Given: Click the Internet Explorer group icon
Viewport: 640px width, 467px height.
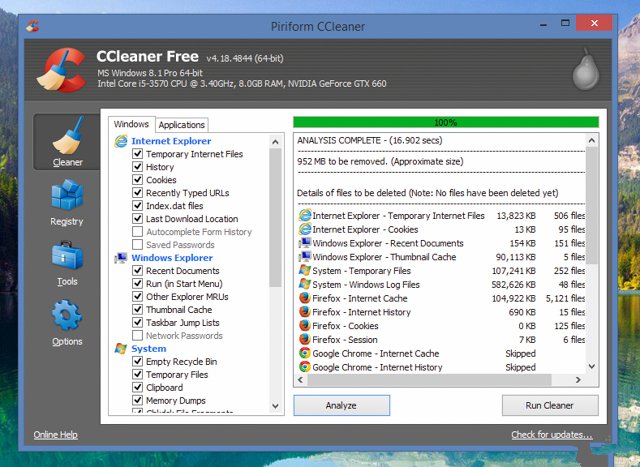Looking at the screenshot, I should click(x=121, y=141).
